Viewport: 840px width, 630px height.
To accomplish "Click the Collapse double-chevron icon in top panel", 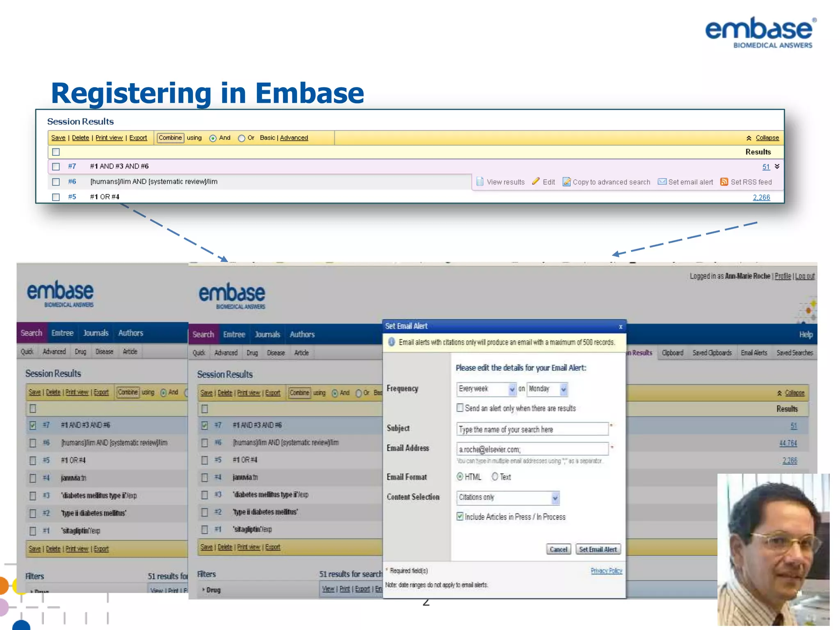I will point(749,138).
